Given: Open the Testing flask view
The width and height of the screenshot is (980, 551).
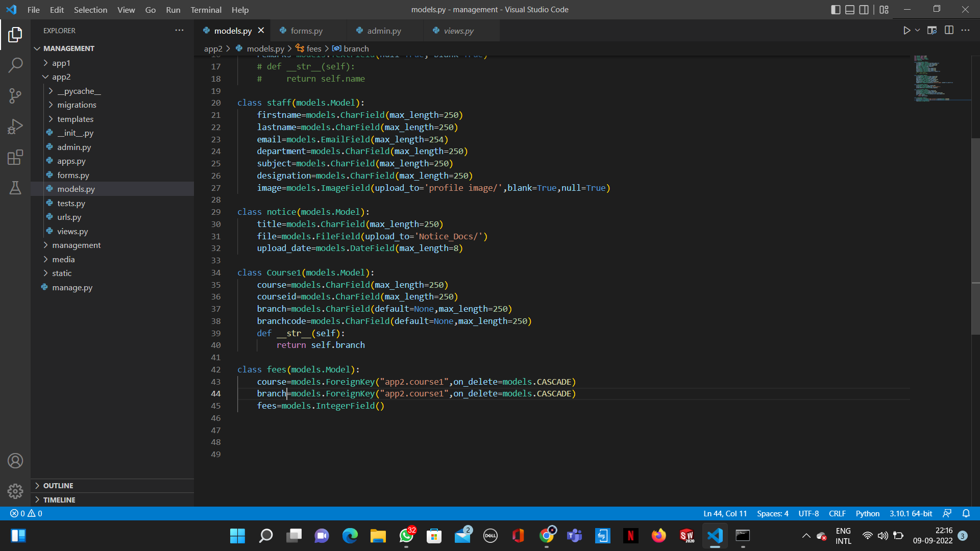Looking at the screenshot, I should click(15, 188).
